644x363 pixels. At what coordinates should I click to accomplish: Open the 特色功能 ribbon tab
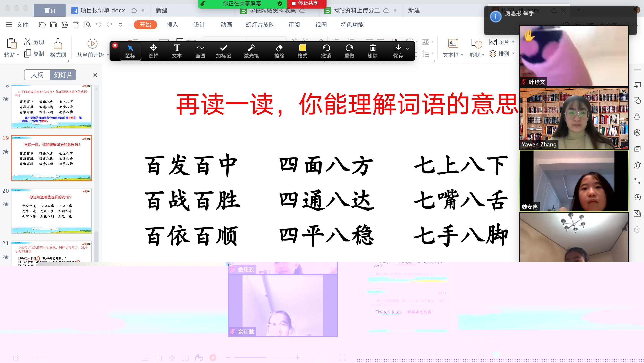352,24
